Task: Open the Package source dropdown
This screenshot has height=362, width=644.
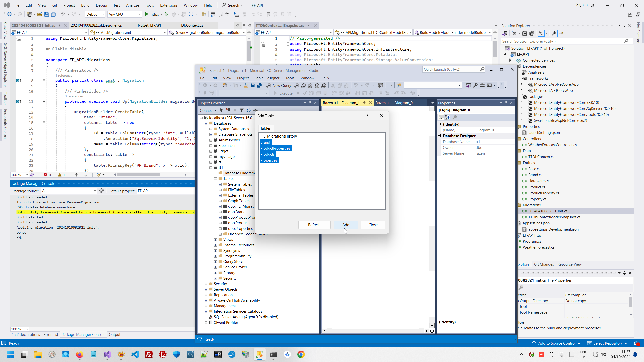Action: point(95,191)
